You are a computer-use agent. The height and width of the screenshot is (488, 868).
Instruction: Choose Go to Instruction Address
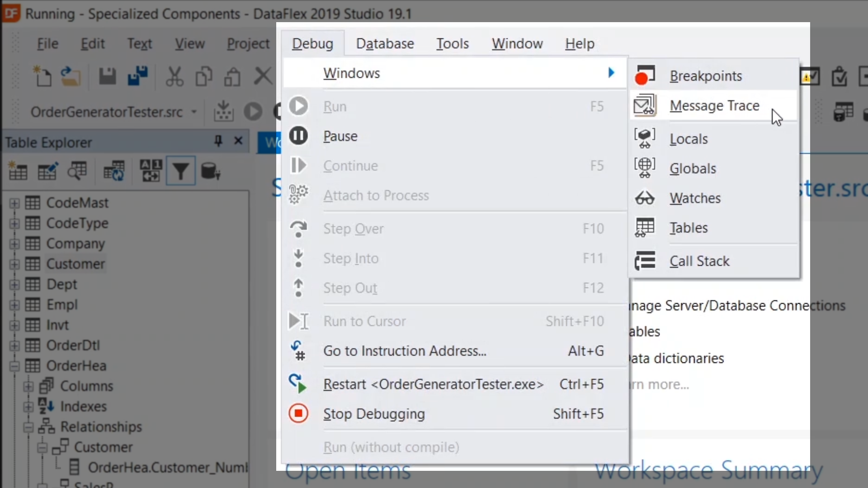405,351
